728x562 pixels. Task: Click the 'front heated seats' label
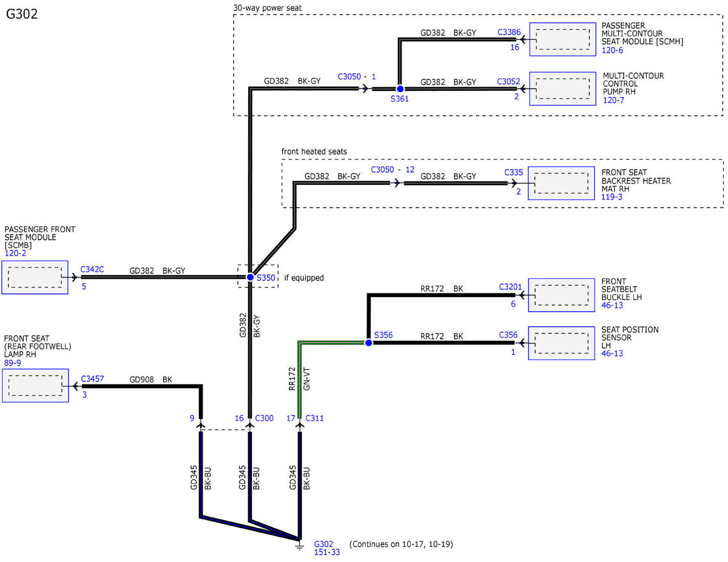click(x=314, y=150)
